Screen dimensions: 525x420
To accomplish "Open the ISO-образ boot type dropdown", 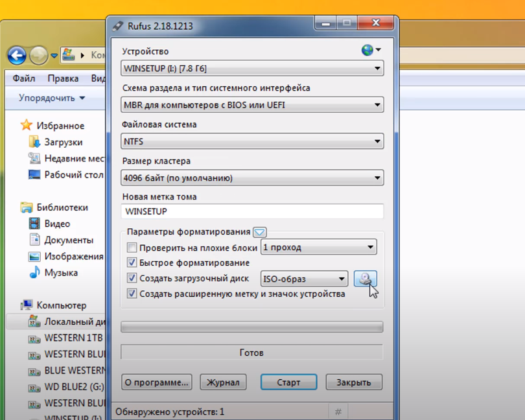I will (x=304, y=279).
